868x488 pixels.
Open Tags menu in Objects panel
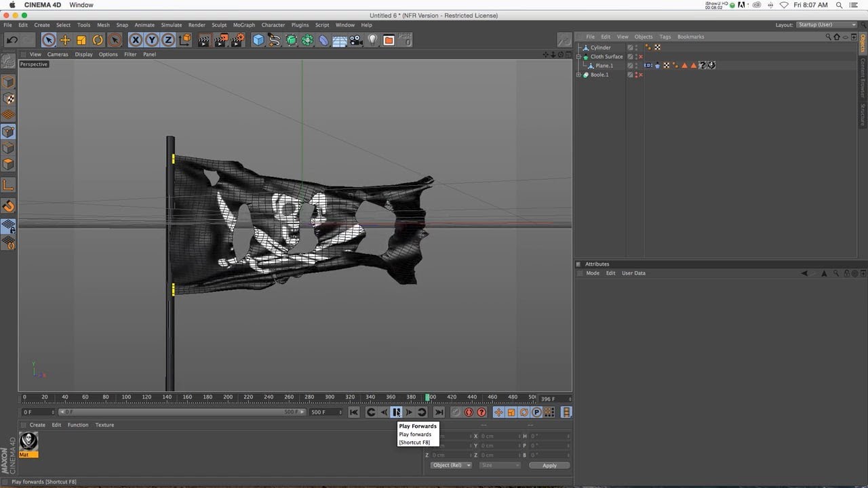(x=665, y=37)
